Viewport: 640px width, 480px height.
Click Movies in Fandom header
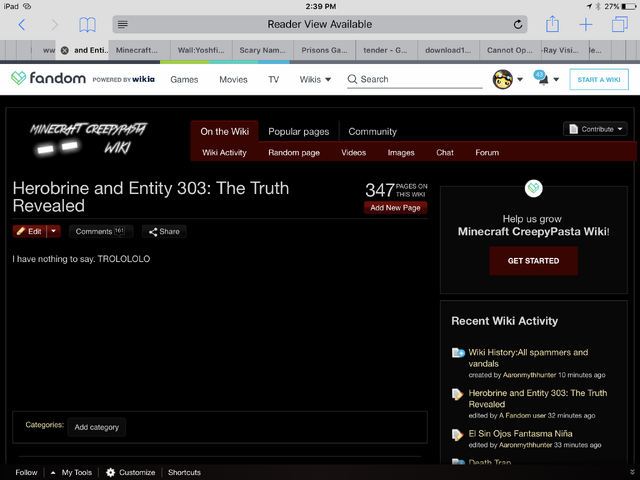point(233,80)
